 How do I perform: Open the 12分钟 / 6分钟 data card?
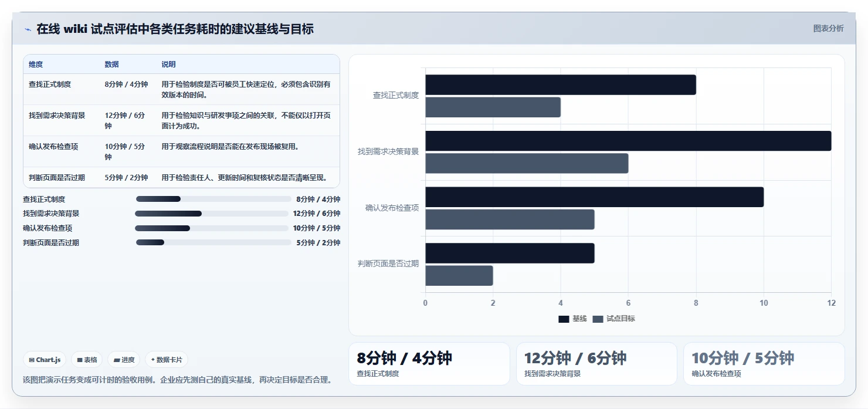point(596,364)
